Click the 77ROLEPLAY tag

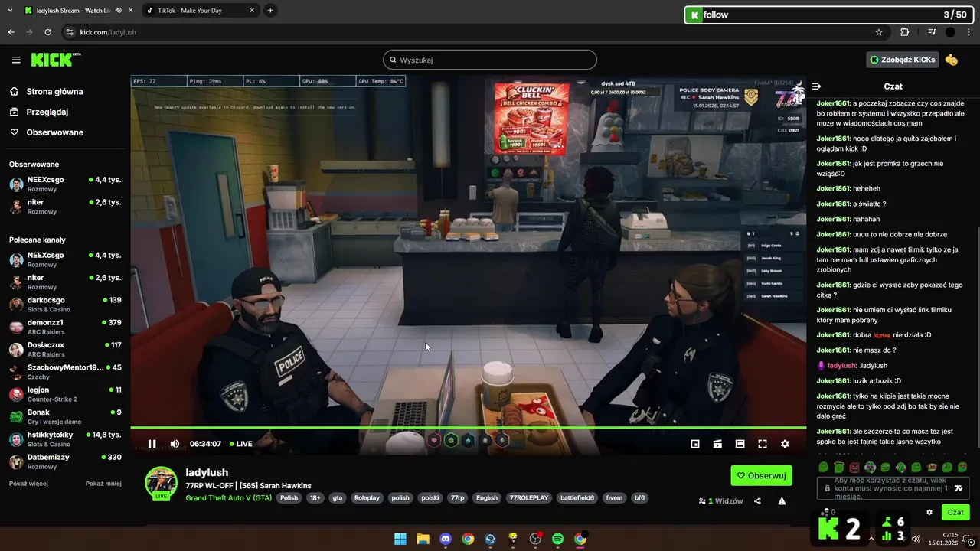pos(529,498)
